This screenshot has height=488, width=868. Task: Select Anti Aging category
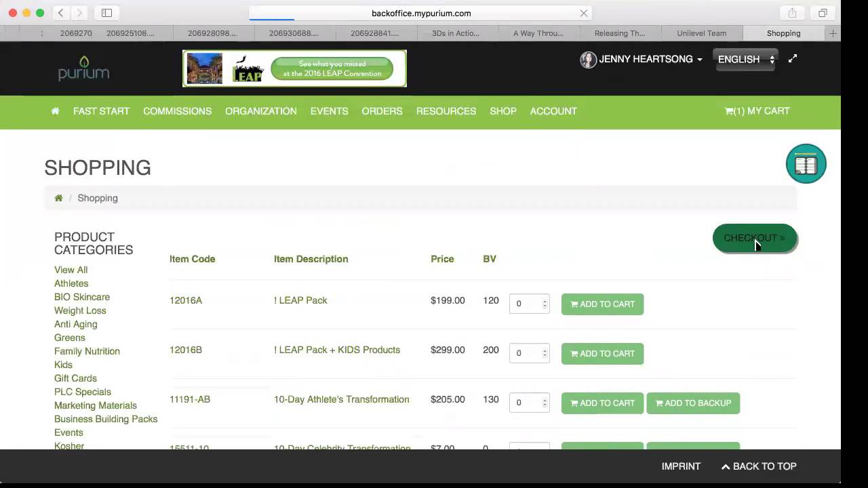pyautogui.click(x=76, y=324)
